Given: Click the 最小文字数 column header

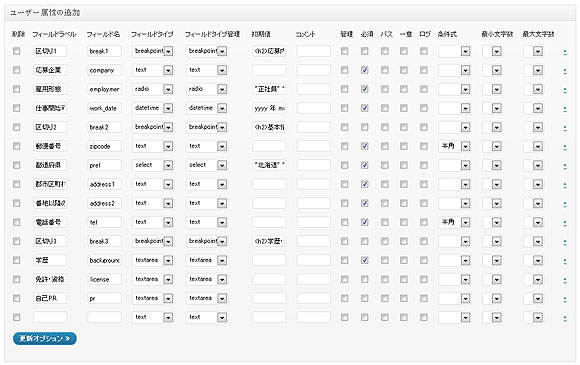Looking at the screenshot, I should tap(497, 34).
